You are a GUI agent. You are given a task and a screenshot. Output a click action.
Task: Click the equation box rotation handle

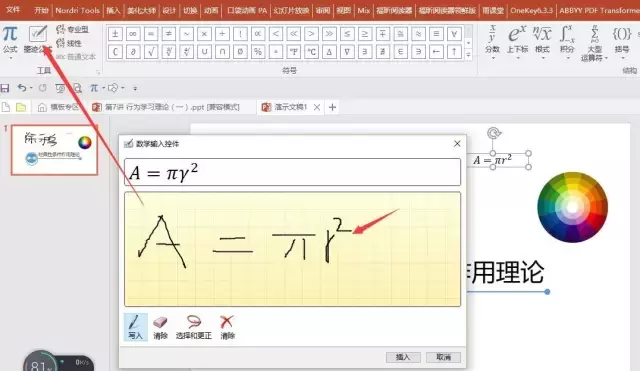tap(494, 133)
